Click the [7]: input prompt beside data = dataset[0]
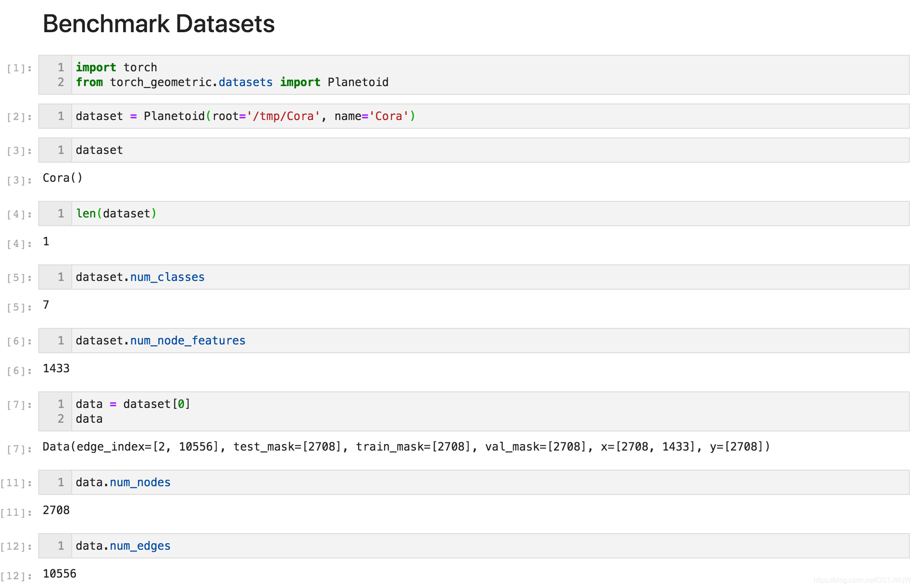This screenshot has height=588, width=915. (19, 405)
